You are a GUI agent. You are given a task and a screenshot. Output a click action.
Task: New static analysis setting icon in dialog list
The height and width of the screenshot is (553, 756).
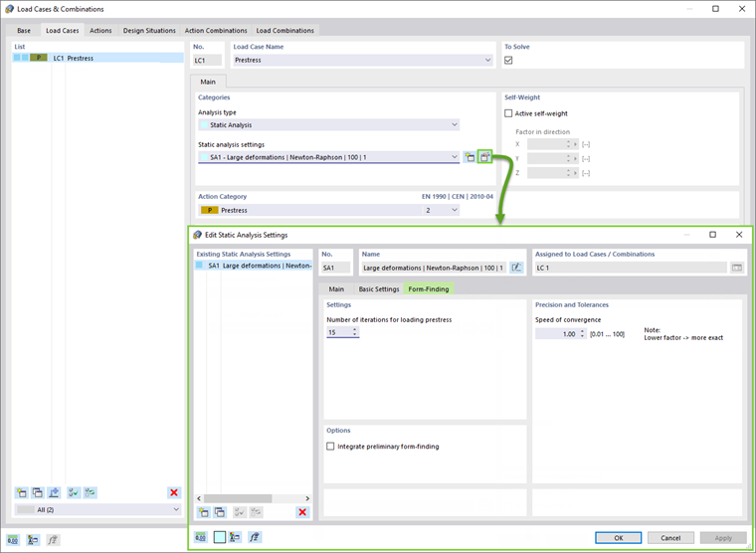tap(204, 512)
